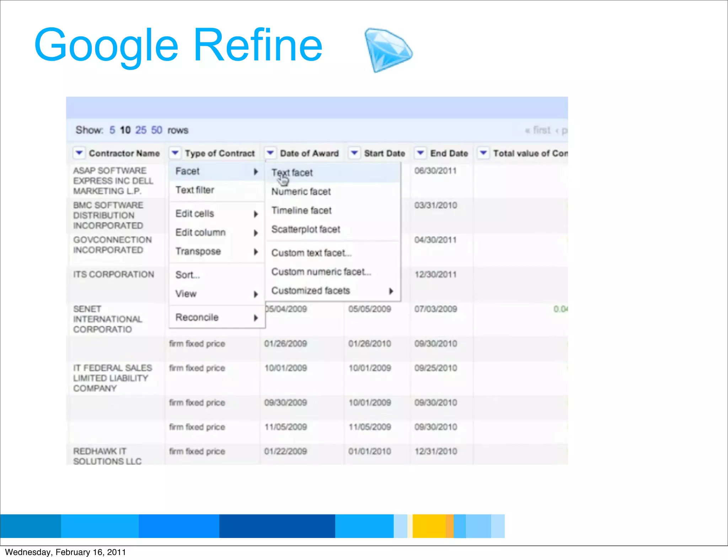Image resolution: width=728 pixels, height=560 pixels.
Task: Open the Type of Contract column dropdown
Action: click(175, 153)
